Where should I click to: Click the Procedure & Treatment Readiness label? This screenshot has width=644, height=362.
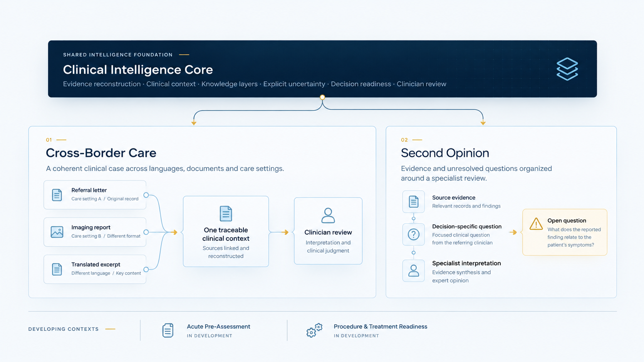381,327
